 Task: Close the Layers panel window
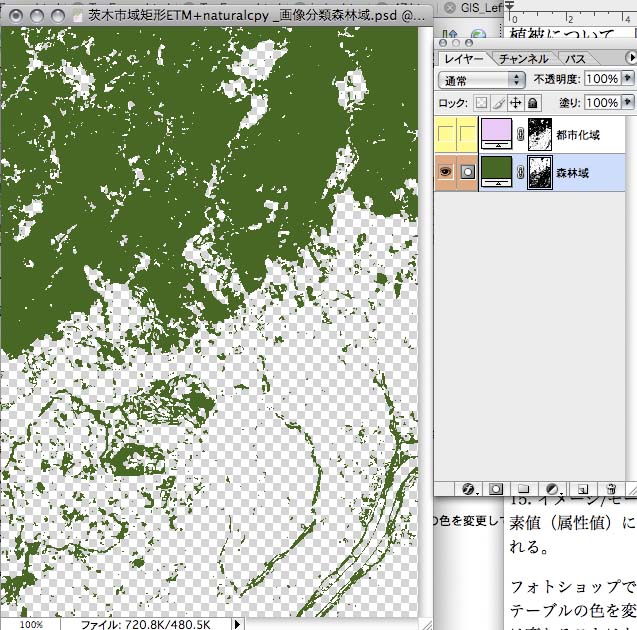click(x=442, y=43)
